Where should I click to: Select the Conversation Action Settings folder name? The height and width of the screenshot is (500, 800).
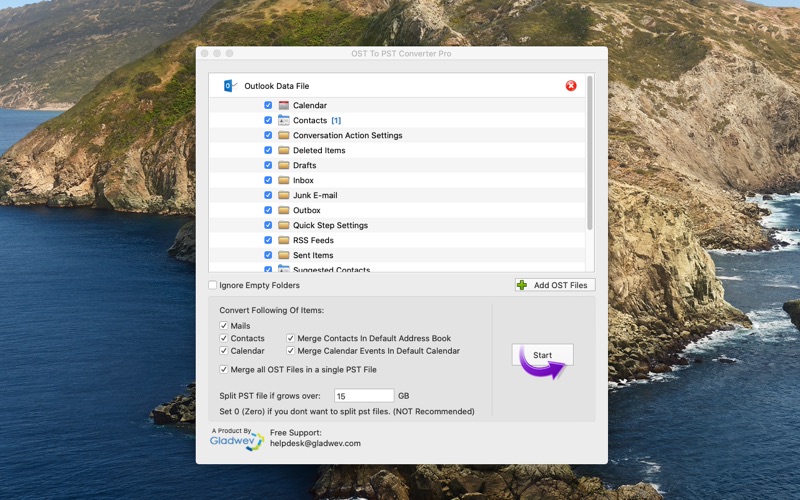tap(347, 135)
